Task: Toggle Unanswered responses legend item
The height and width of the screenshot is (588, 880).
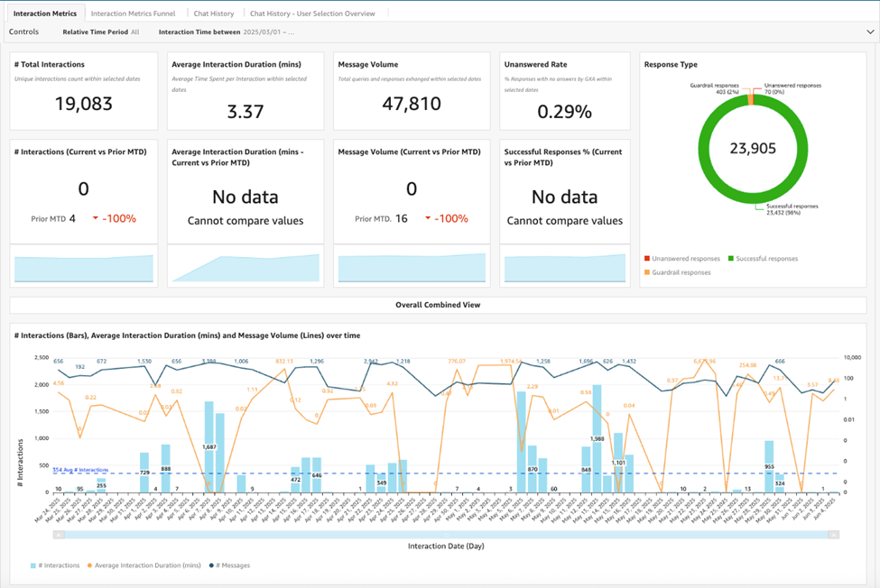Action: [x=685, y=259]
